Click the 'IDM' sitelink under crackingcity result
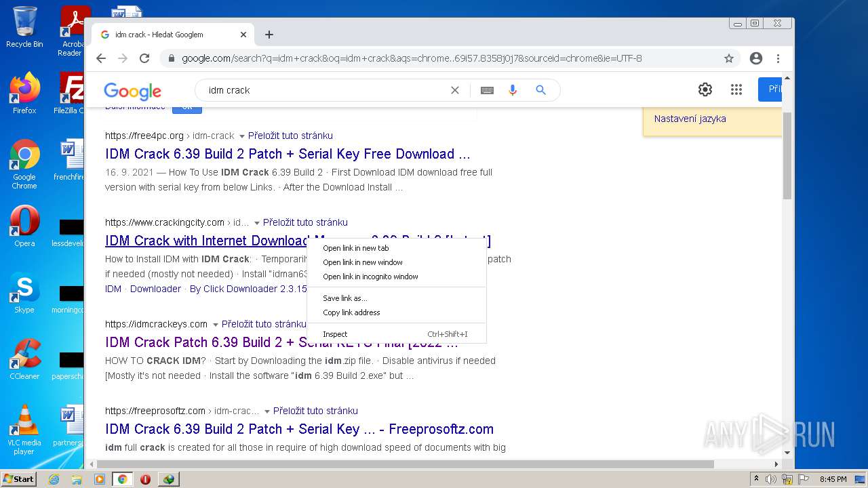Image resolution: width=868 pixels, height=488 pixels. pos(113,289)
